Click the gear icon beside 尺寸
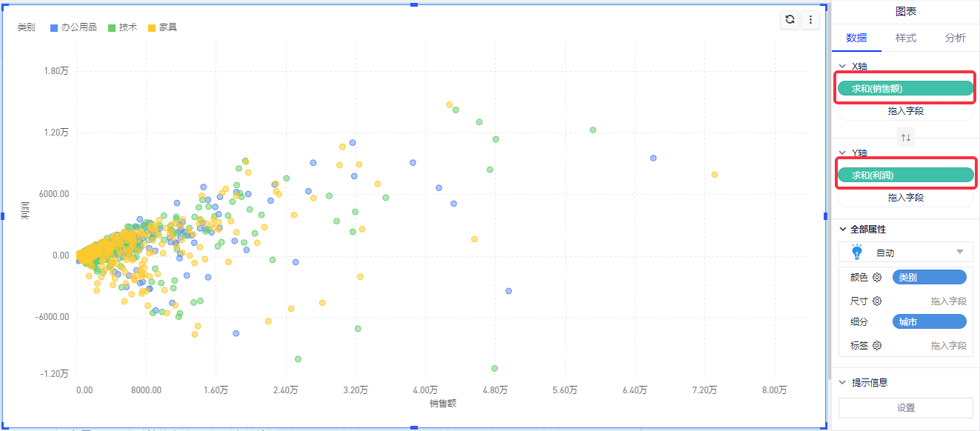Viewport: 980px width, 431px height. click(878, 301)
